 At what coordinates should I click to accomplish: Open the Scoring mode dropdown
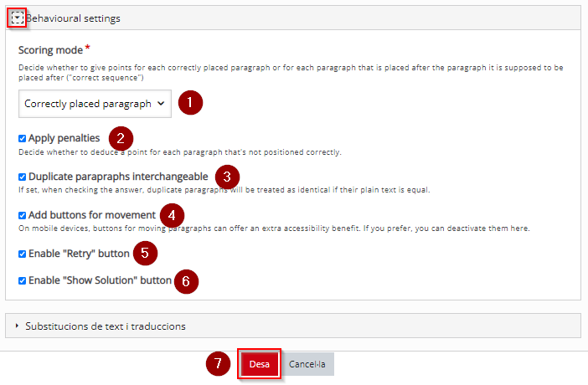95,104
